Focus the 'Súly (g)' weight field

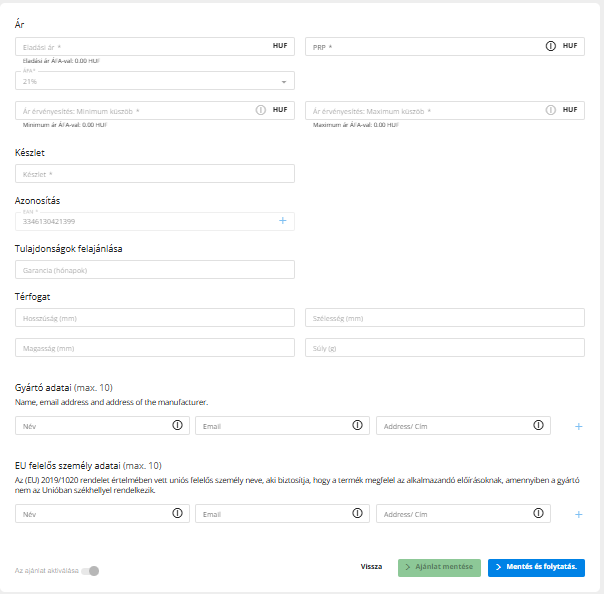pyautogui.click(x=444, y=348)
